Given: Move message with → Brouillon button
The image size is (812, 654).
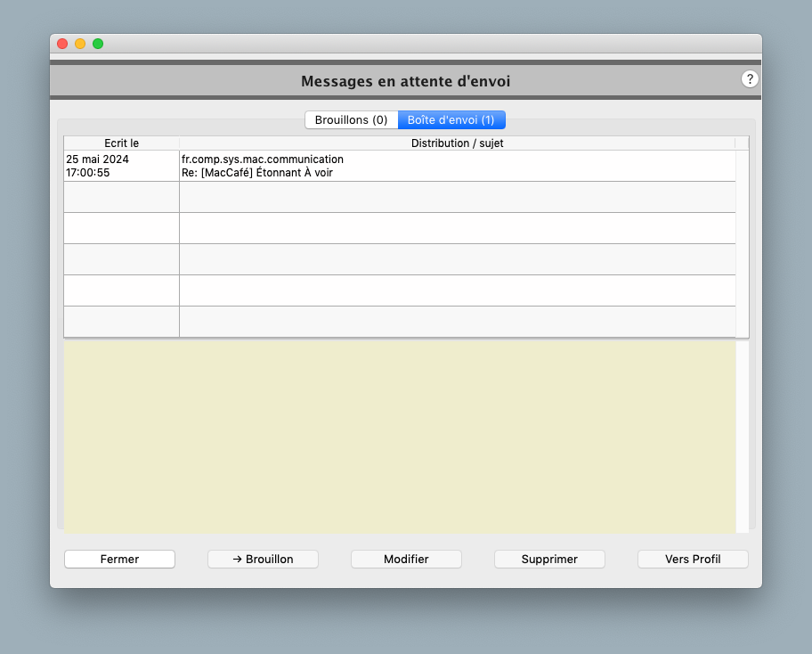Looking at the screenshot, I should click(x=263, y=559).
